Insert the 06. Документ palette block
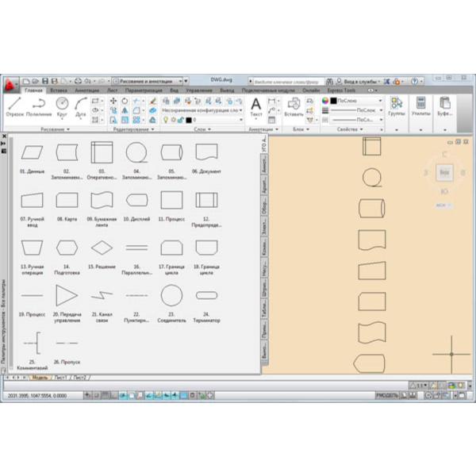This screenshot has height=476, width=476. coord(206,158)
